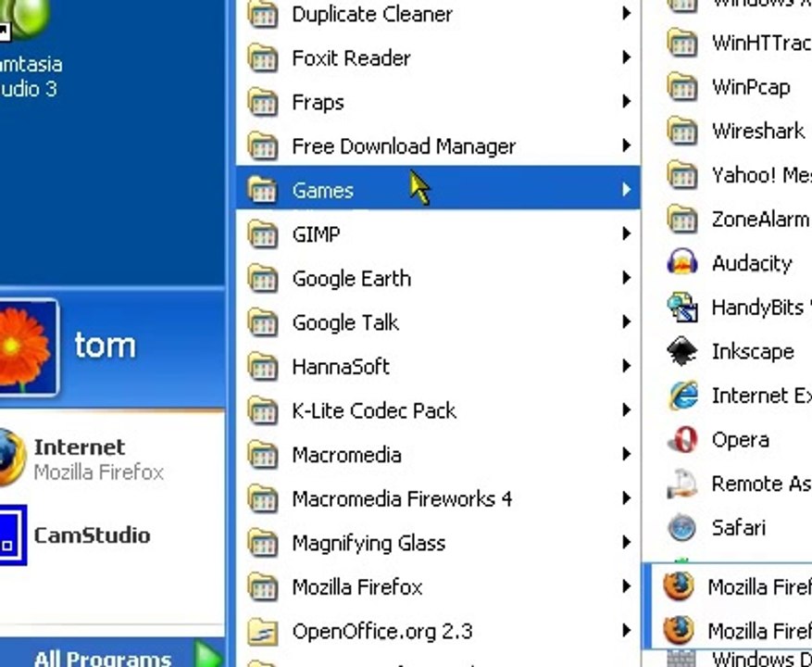Click the first Mozilla Firefox entry in the right column
This screenshot has height=667, width=812.
(x=731, y=586)
